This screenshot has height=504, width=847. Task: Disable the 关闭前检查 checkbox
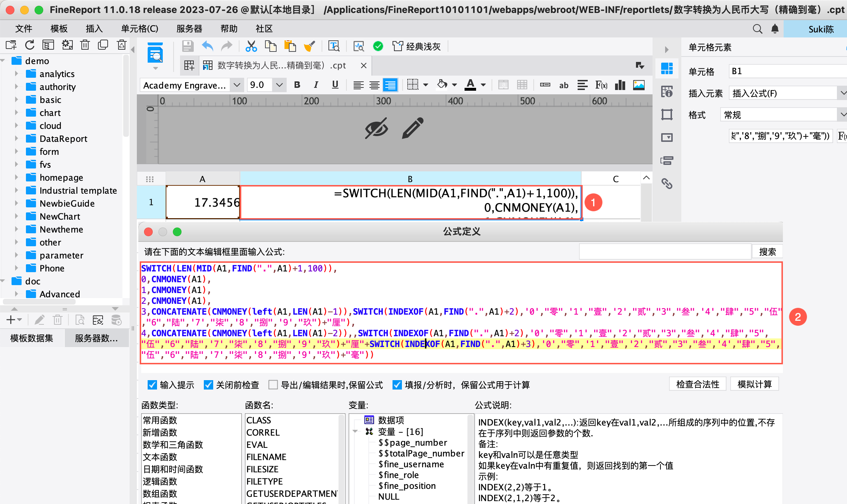point(209,385)
